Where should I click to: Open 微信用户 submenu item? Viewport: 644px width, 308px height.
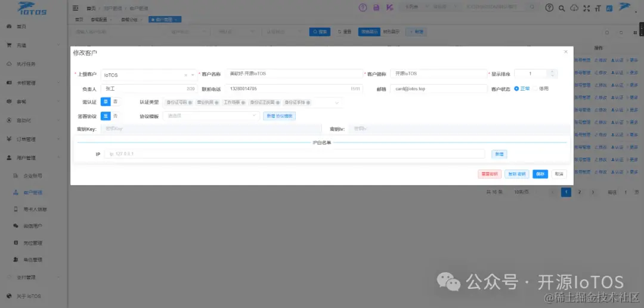[x=33, y=226]
